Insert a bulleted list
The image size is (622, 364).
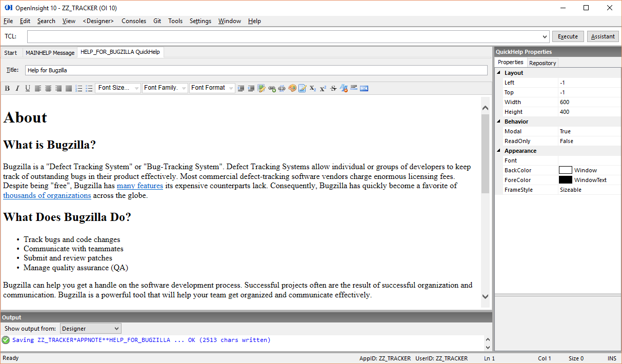(89, 88)
